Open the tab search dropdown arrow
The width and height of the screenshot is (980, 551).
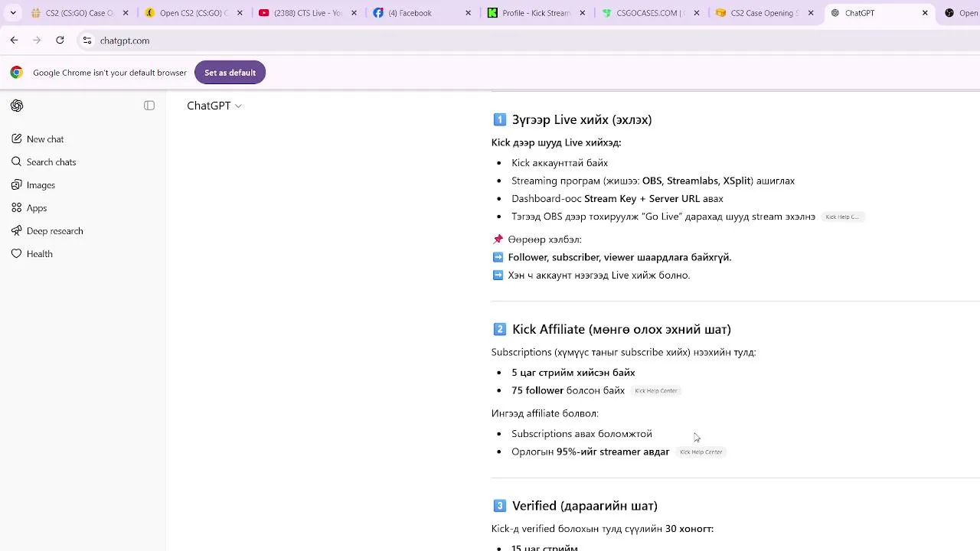(12, 13)
